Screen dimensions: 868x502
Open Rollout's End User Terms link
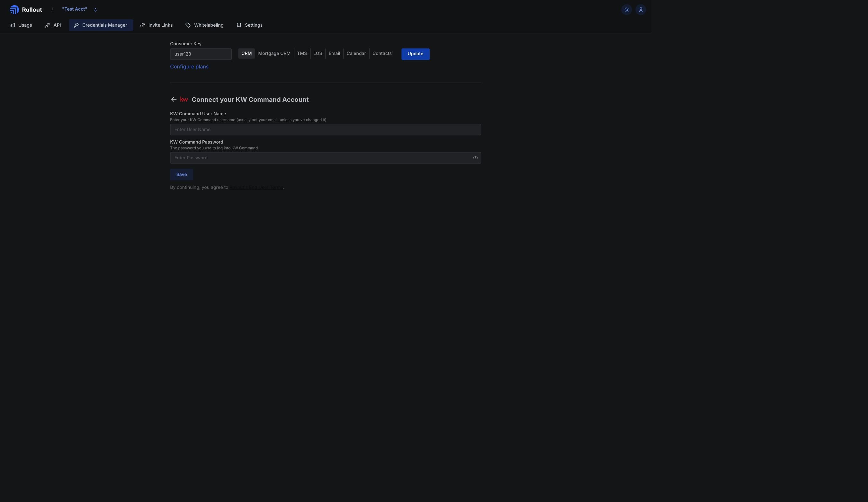256,188
